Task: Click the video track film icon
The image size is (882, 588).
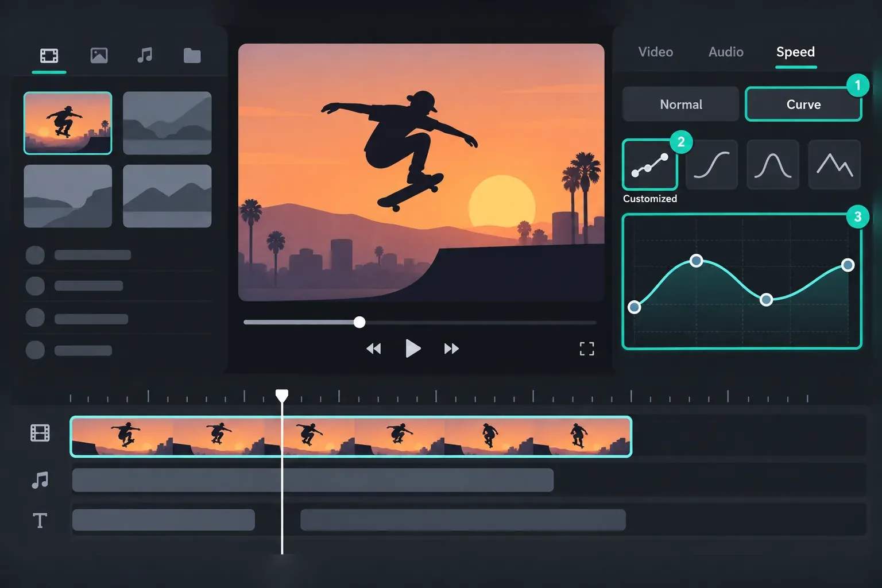Action: (x=40, y=433)
